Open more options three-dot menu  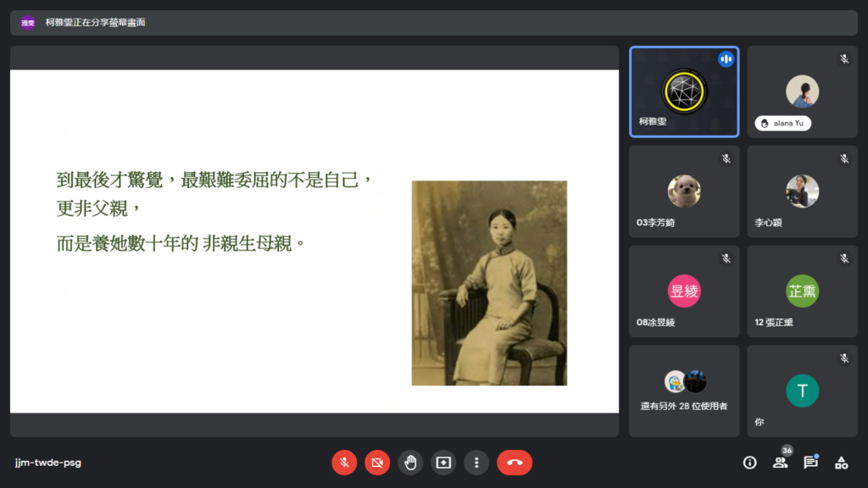(x=476, y=463)
